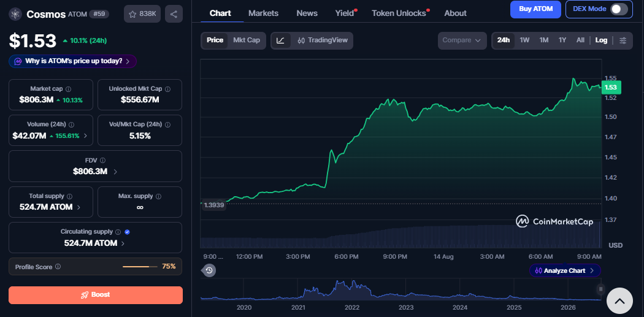This screenshot has width=644, height=317.
Task: Toggle Log scale on the chart
Action: pos(601,40)
